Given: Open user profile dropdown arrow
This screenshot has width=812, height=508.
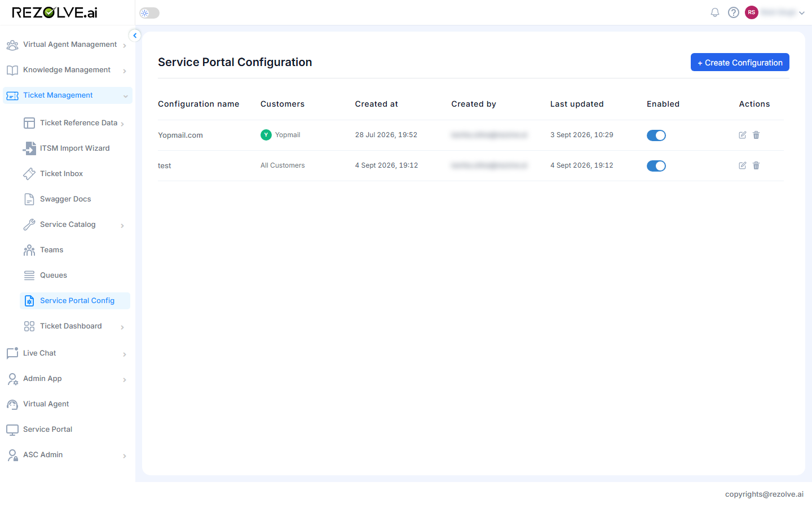Looking at the screenshot, I should coord(802,13).
